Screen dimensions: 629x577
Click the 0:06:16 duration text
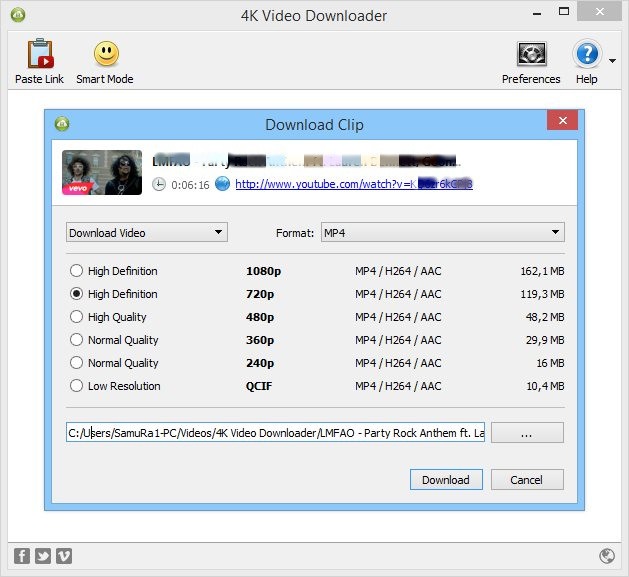[x=190, y=185]
